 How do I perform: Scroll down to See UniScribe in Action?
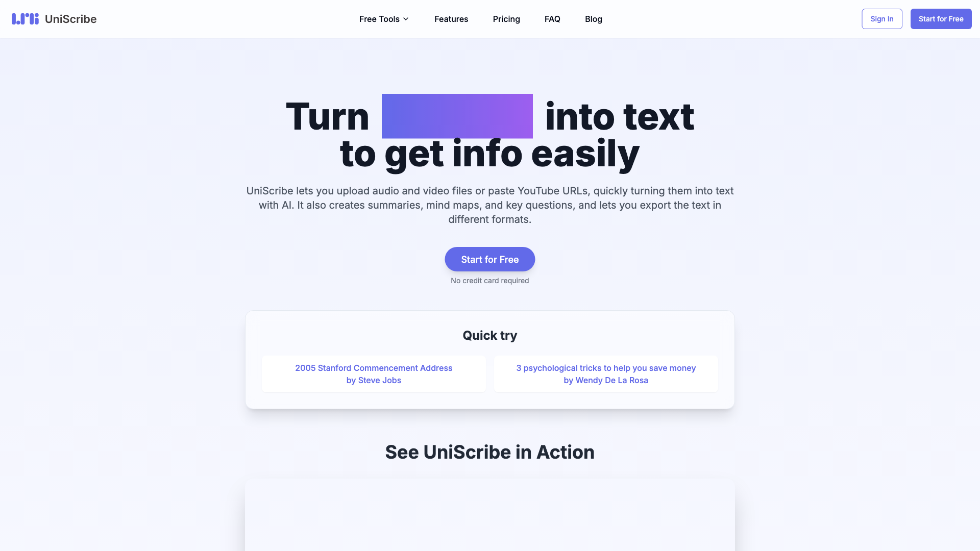[490, 452]
